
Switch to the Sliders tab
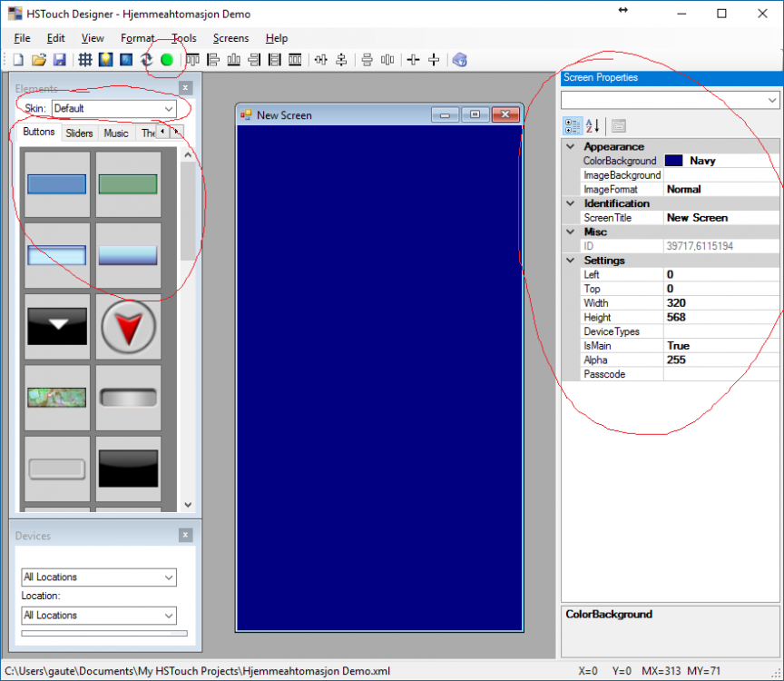[x=79, y=133]
